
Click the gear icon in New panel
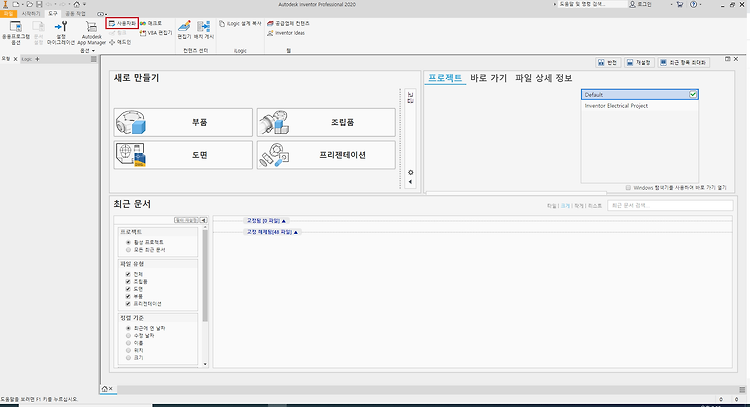[x=410, y=173]
